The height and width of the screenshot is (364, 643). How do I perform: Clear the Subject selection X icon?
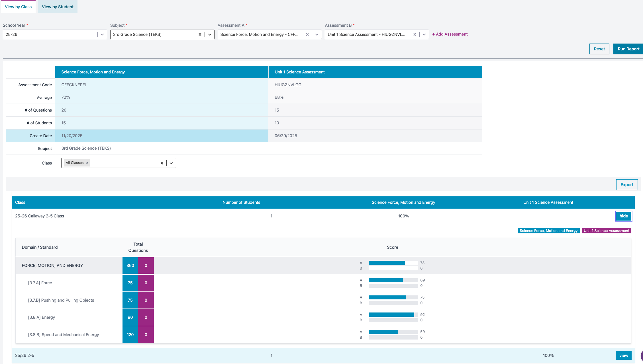click(x=200, y=34)
